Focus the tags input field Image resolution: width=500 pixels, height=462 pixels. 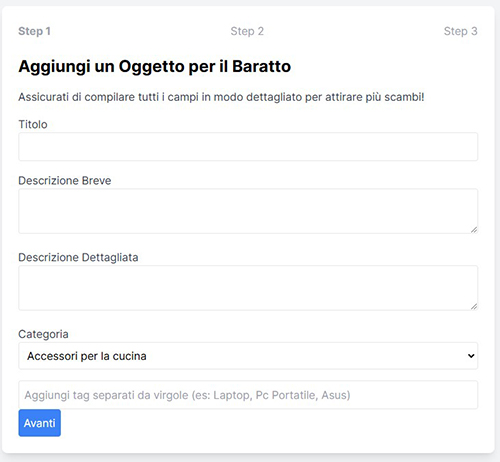click(x=248, y=395)
